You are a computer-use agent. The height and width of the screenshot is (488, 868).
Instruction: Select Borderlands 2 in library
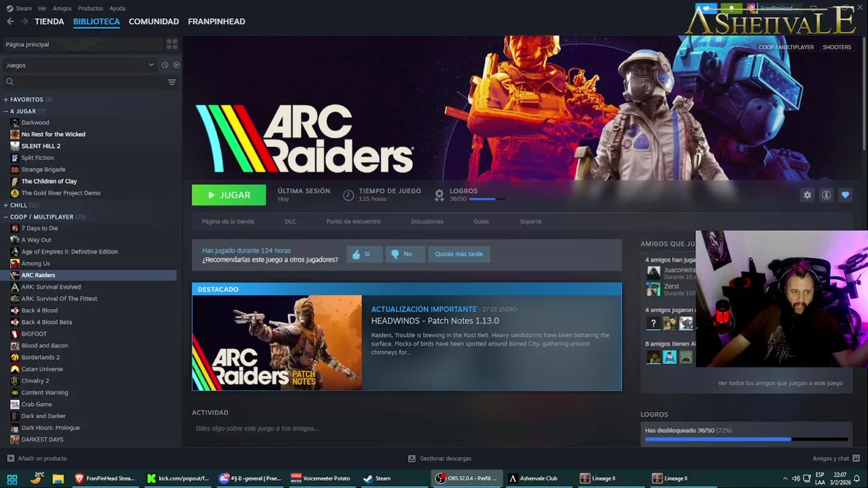(x=41, y=357)
